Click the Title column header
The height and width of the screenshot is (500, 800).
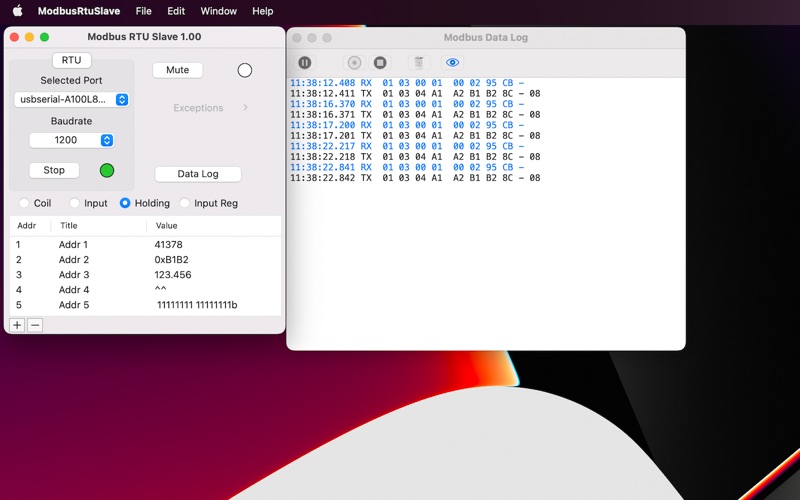point(69,226)
